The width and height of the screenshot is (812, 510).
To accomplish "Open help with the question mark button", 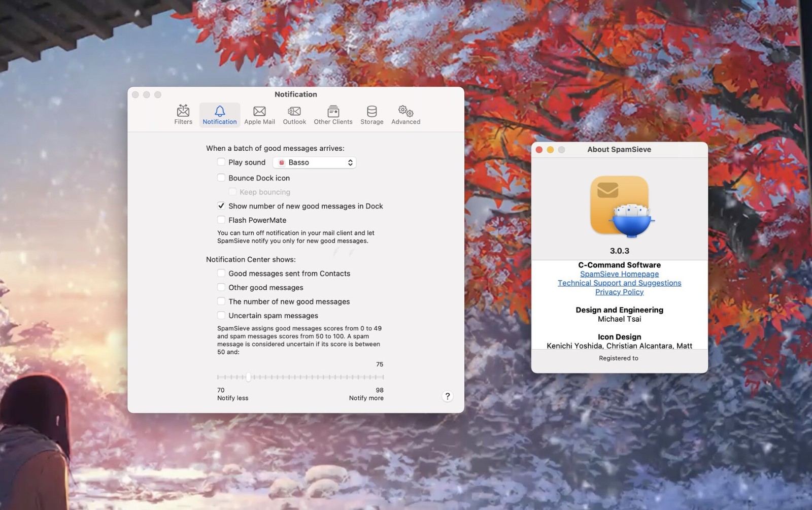I will coord(447,396).
